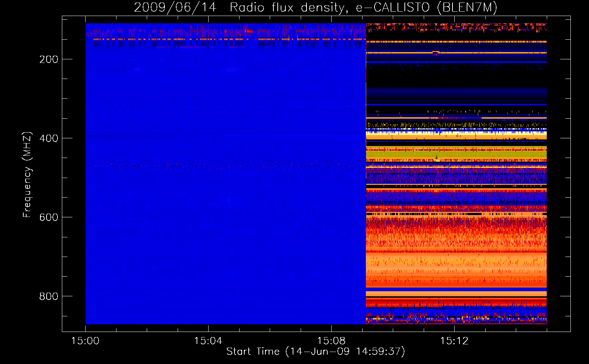Click the 'Start Time (14-Jun-09 14:59:37)' caption
589x364 pixels.
click(x=316, y=351)
